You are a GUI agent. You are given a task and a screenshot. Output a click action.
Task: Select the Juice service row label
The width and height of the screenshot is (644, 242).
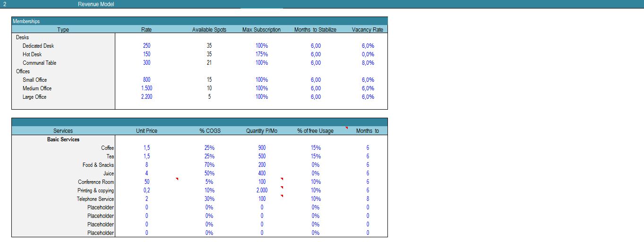109,173
